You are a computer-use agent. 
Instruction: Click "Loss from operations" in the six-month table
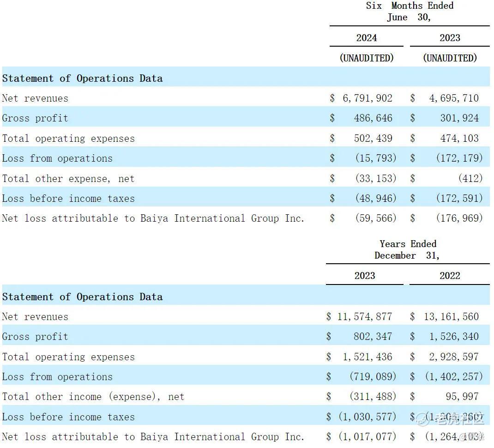[x=57, y=158]
